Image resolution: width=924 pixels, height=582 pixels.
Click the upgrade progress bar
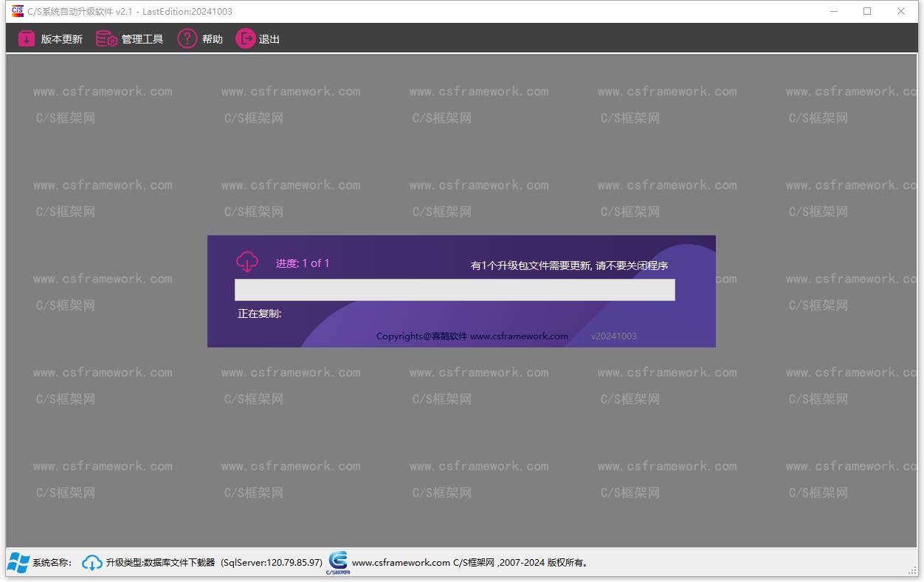455,290
